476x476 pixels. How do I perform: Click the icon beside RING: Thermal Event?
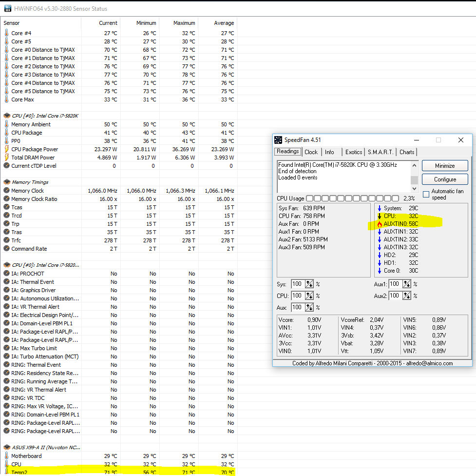(6, 364)
